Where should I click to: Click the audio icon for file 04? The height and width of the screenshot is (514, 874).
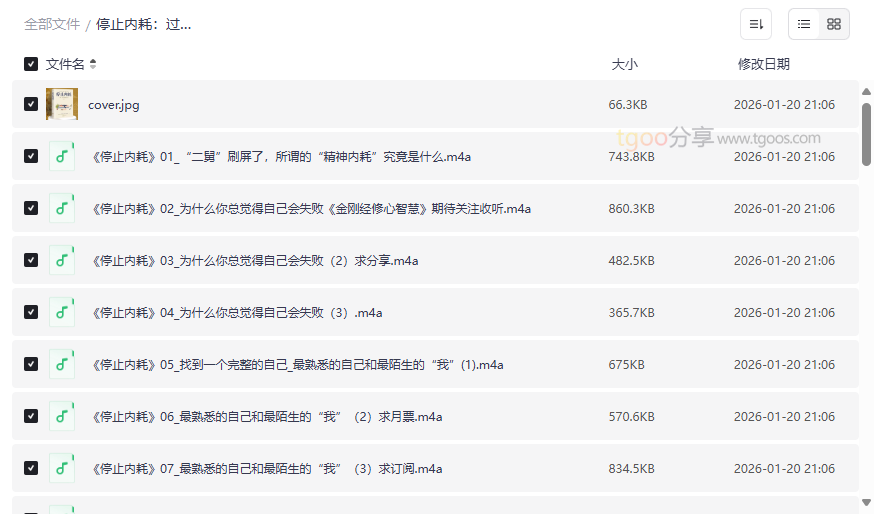point(62,312)
